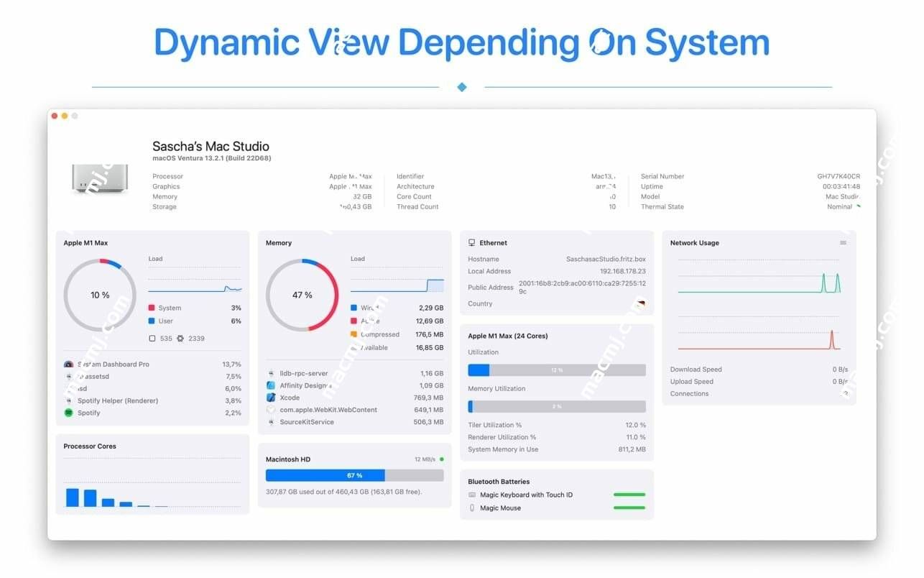Click the blue Wired memory swatch
The image size is (924, 578).
click(x=354, y=308)
